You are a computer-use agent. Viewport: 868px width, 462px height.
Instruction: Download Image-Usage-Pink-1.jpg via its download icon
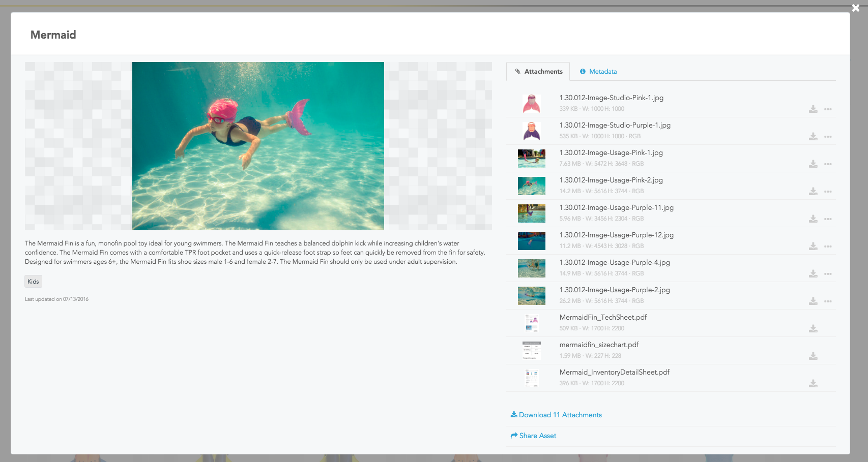coord(813,164)
